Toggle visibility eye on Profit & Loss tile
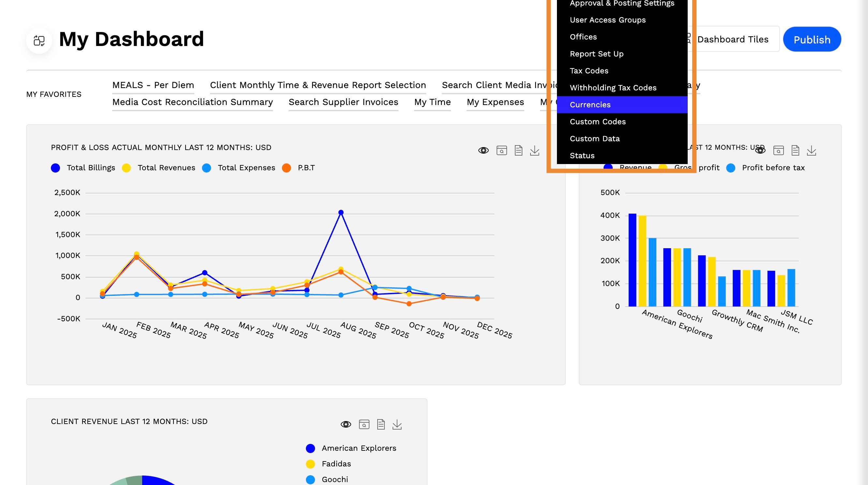 484,151
